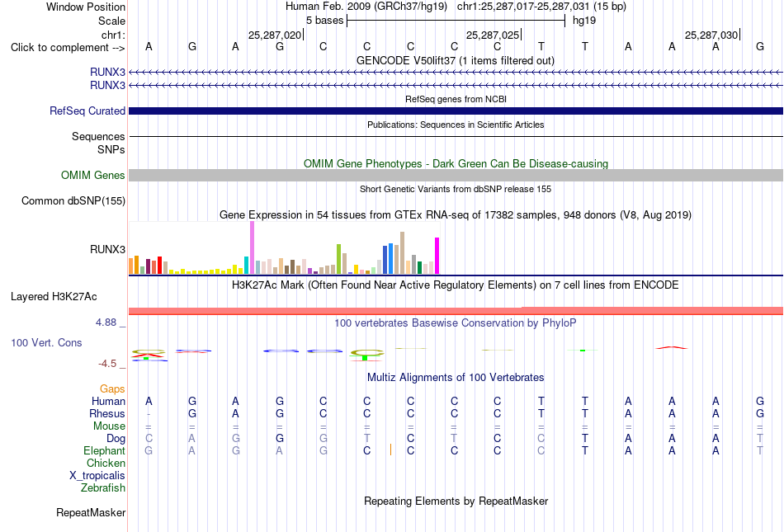Click 'Short Genetic Variants from dbSNP' title
Image resolution: width=784 pixels, height=532 pixels.
point(456,190)
